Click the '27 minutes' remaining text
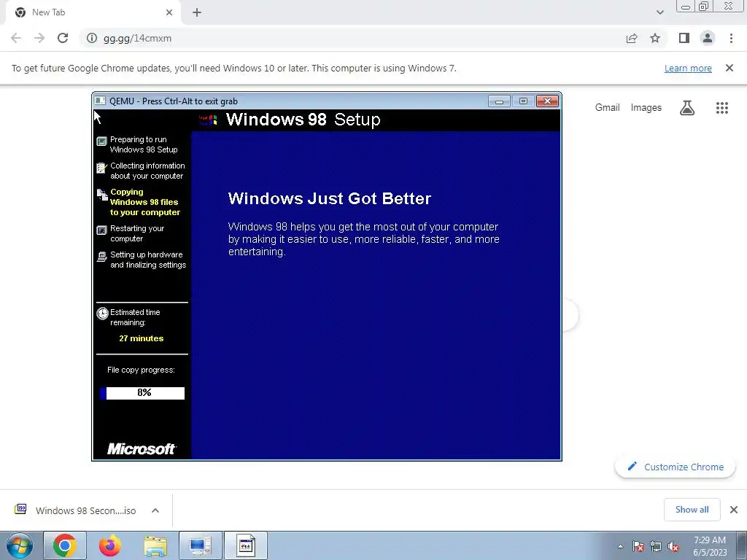Image resolution: width=747 pixels, height=560 pixels. pos(141,338)
